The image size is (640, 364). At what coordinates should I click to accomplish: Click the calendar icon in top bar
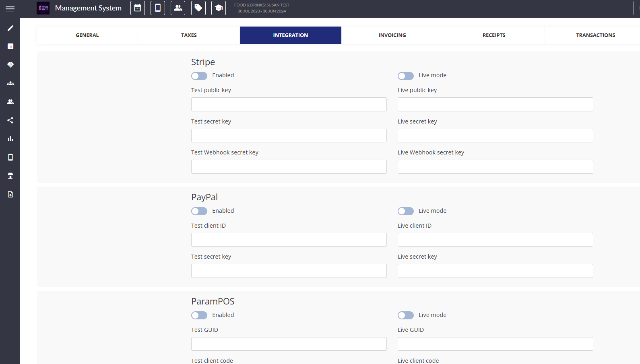tap(138, 8)
